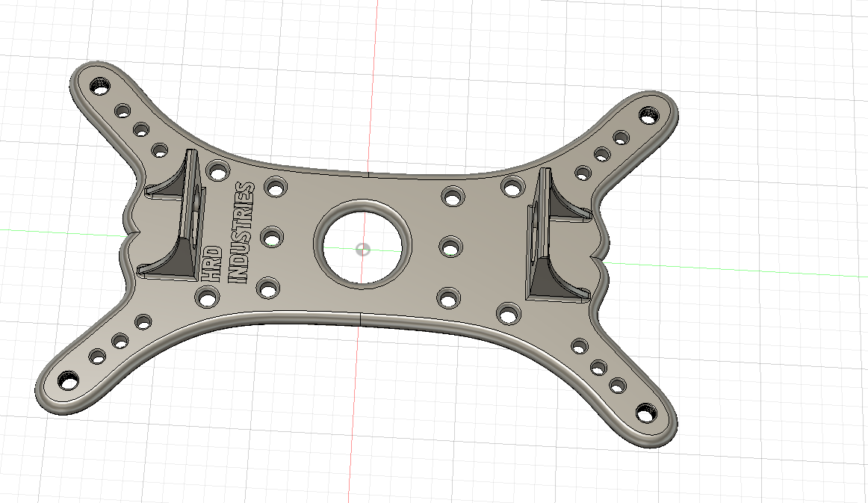Screen dimensions: 868x503
Task: Select the countersunk hole just right of center hole
Action: click(451, 247)
